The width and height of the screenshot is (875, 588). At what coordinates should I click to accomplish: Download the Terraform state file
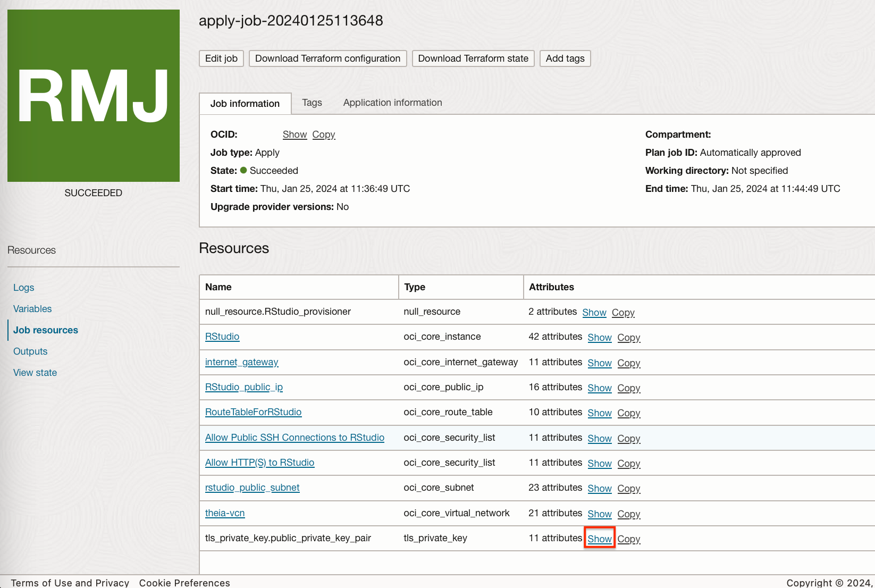[473, 58]
